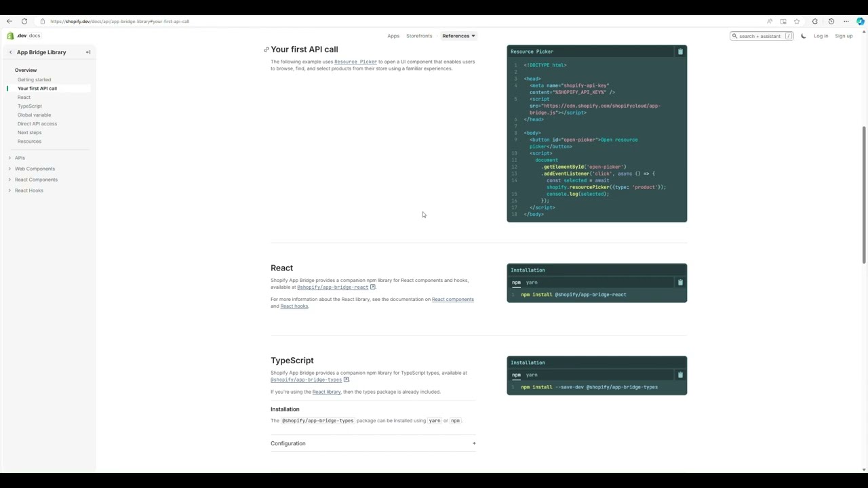Screen dimensions: 868x488
Task: Select npm tab in React Installation box
Action: [517, 283]
